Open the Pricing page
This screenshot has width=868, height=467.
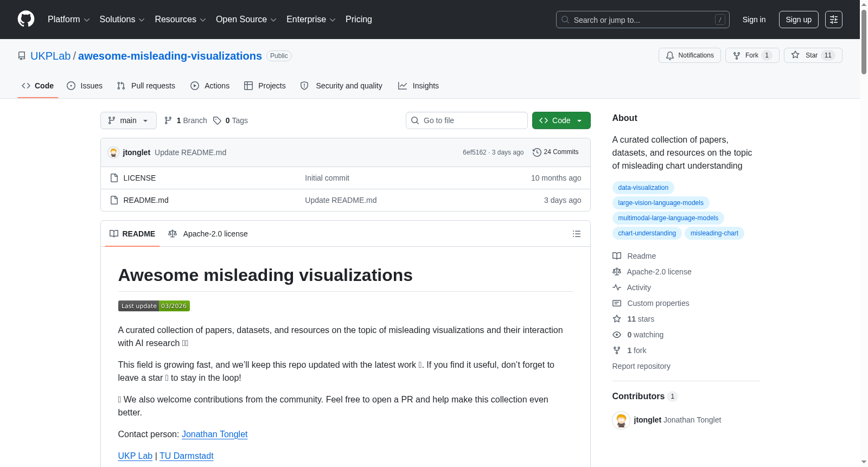point(359,20)
